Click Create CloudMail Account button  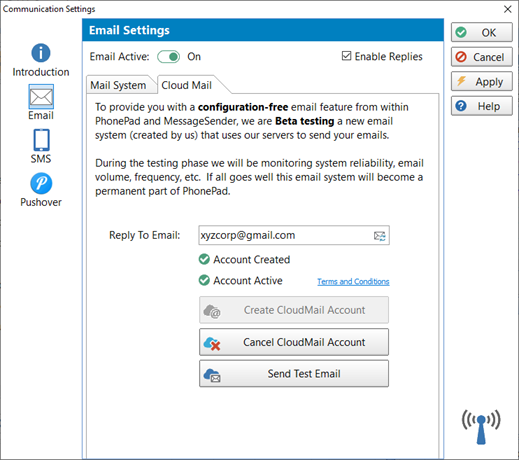(294, 310)
